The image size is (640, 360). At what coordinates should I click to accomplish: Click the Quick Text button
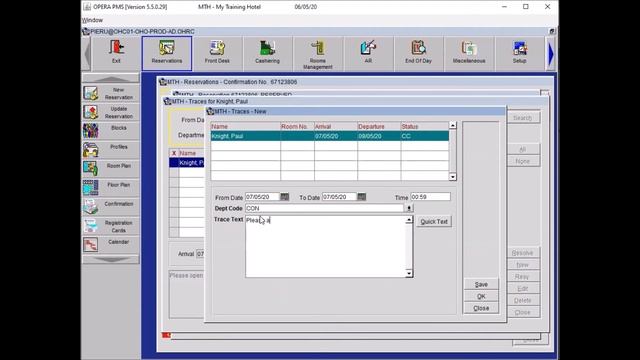[x=434, y=222]
